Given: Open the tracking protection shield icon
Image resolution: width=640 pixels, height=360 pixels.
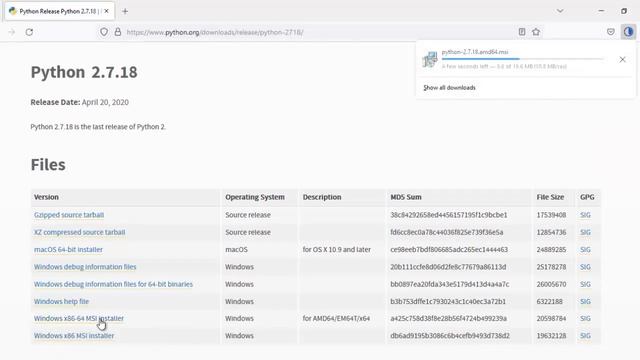Looking at the screenshot, I should click(x=104, y=32).
